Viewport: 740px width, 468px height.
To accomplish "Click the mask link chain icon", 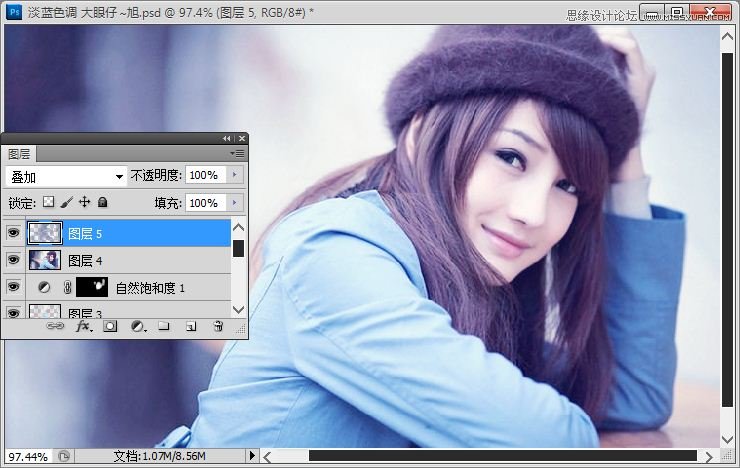I will (x=67, y=287).
